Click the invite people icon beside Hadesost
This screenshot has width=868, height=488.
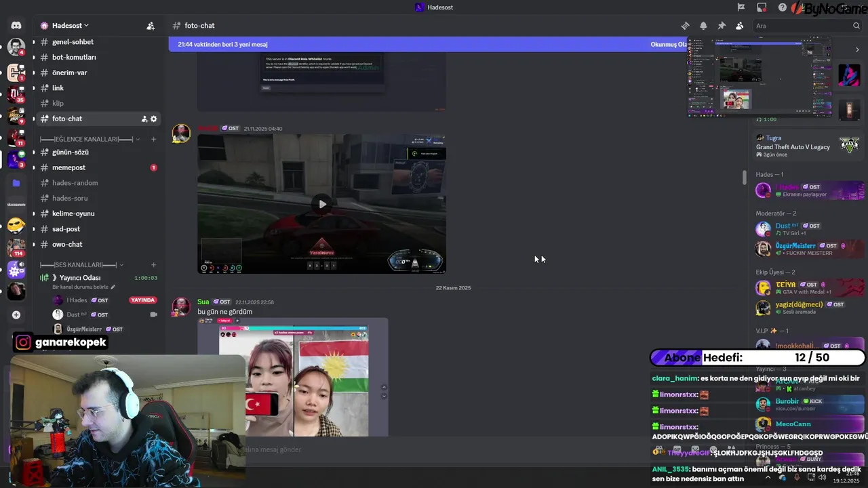151,26
